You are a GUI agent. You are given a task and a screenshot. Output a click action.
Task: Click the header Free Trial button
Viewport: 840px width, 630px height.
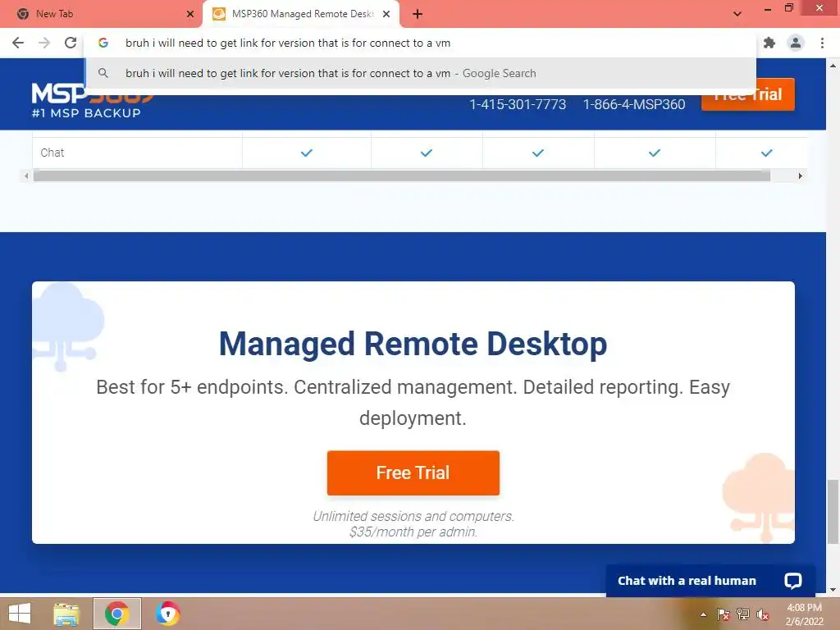pyautogui.click(x=748, y=94)
